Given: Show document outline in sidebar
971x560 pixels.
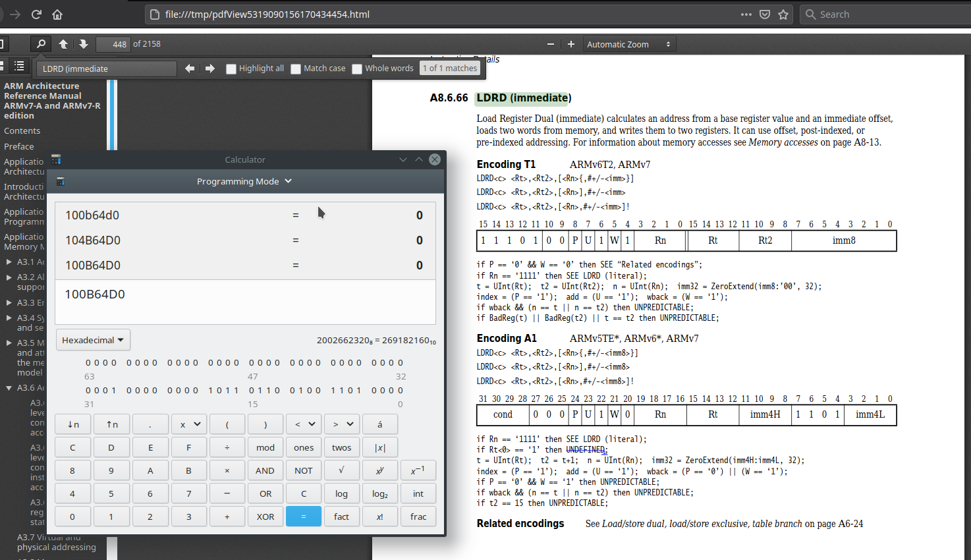Looking at the screenshot, I should point(20,66).
